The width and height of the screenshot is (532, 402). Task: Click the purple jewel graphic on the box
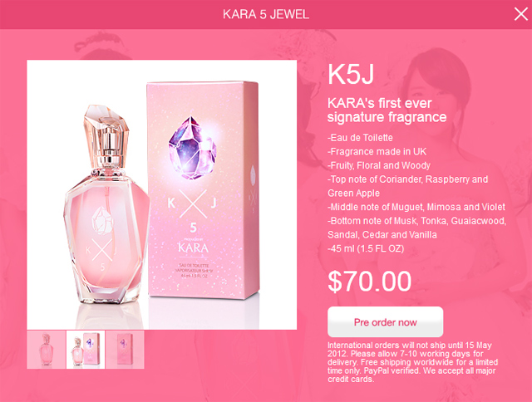click(192, 148)
